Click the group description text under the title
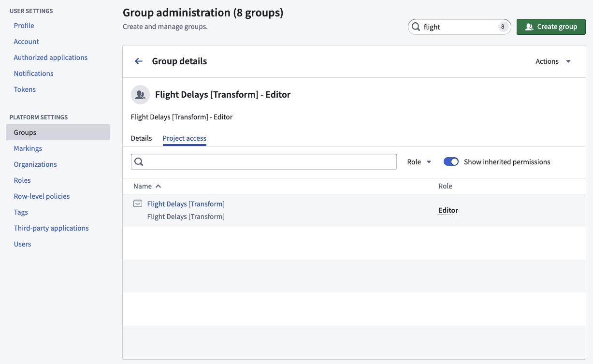 tap(182, 117)
